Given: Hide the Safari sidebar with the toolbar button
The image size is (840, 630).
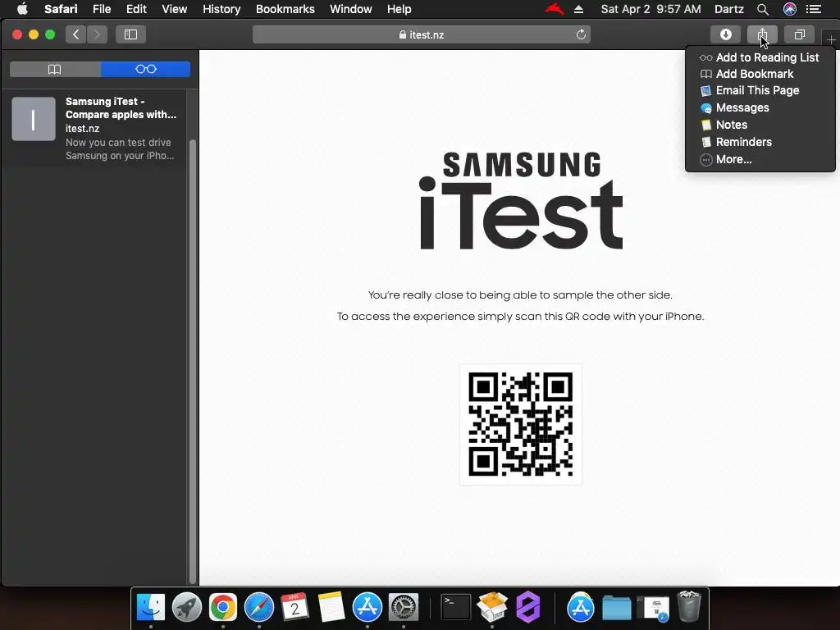Looking at the screenshot, I should (x=130, y=34).
